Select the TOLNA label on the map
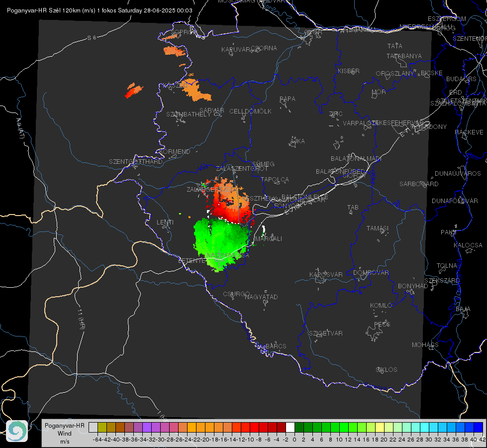The width and height of the screenshot is (487, 448). pyautogui.click(x=447, y=266)
